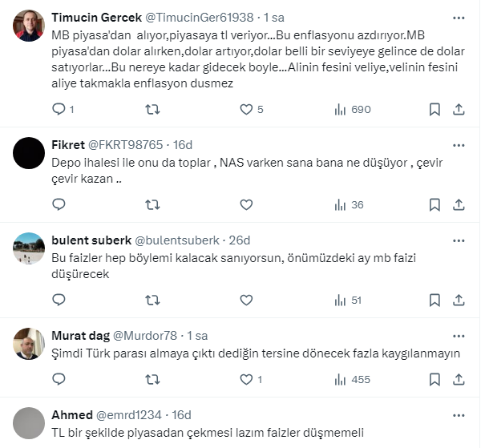Share Timucin Gercek's tweet
Image resolution: width=489 pixels, height=448 pixels.
pyautogui.click(x=459, y=109)
